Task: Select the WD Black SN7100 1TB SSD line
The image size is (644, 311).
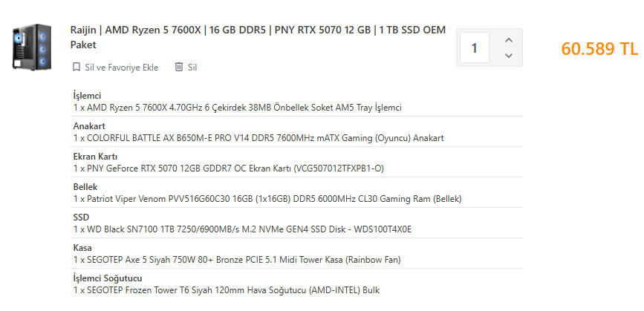Action: pyautogui.click(x=241, y=229)
